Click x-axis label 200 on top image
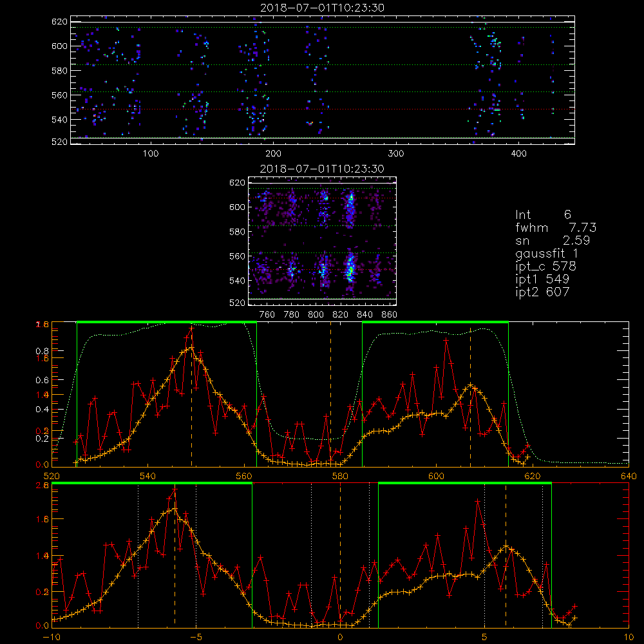The image size is (644, 644). click(x=273, y=154)
